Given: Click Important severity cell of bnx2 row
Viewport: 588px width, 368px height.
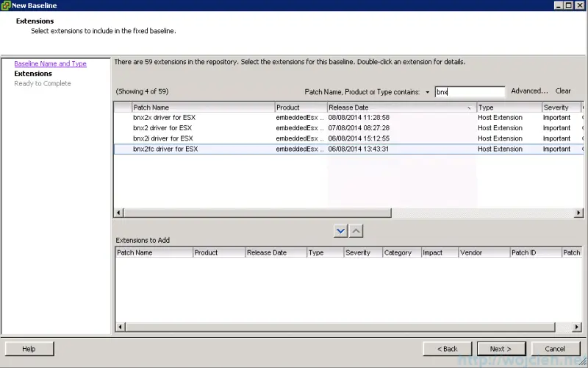Looking at the screenshot, I should pos(556,128).
